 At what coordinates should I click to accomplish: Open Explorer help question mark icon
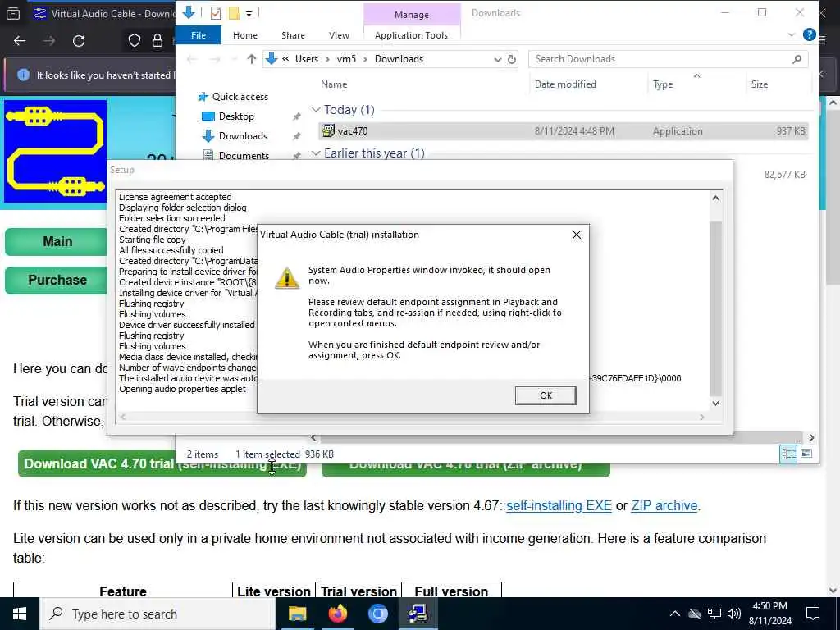[809, 34]
